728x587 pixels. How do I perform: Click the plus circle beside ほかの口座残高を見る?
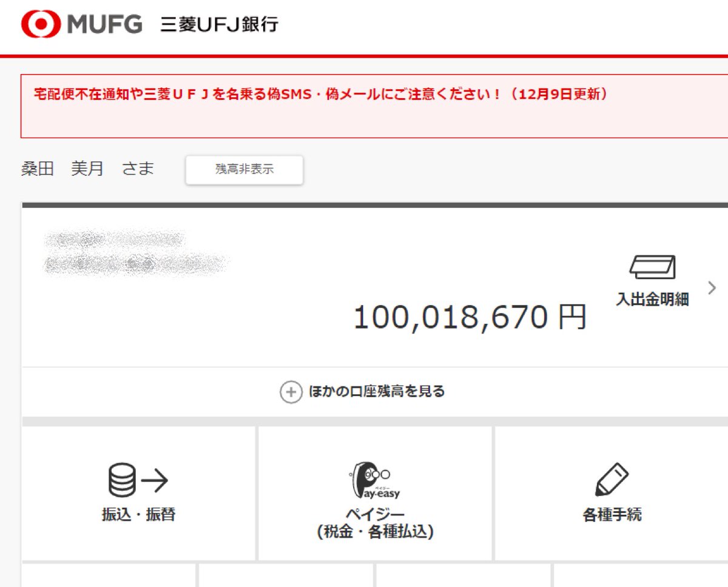tap(291, 392)
